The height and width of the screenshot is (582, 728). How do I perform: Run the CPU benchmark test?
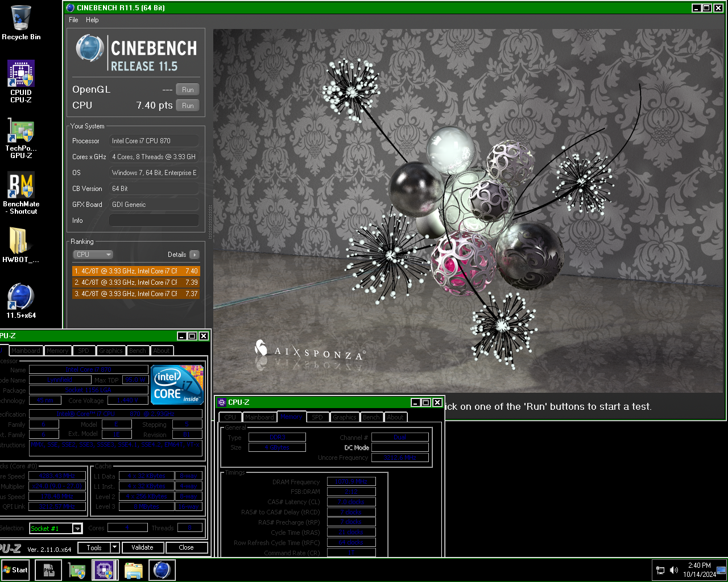tap(188, 106)
